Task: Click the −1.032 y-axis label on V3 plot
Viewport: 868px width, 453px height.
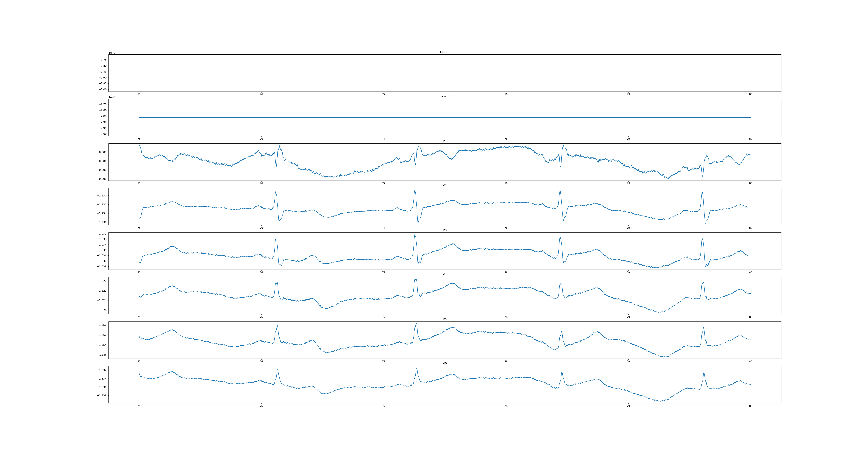Action: click(102, 234)
